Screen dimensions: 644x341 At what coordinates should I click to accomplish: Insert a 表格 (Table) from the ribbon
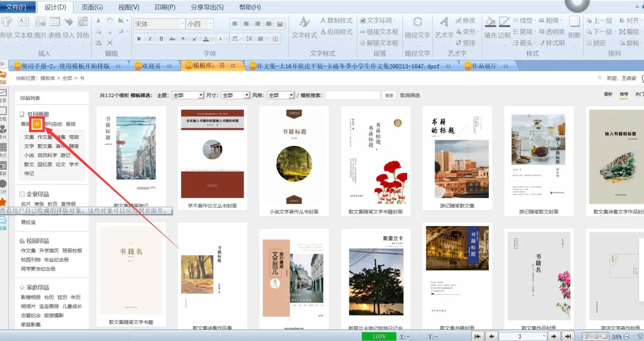point(55,22)
